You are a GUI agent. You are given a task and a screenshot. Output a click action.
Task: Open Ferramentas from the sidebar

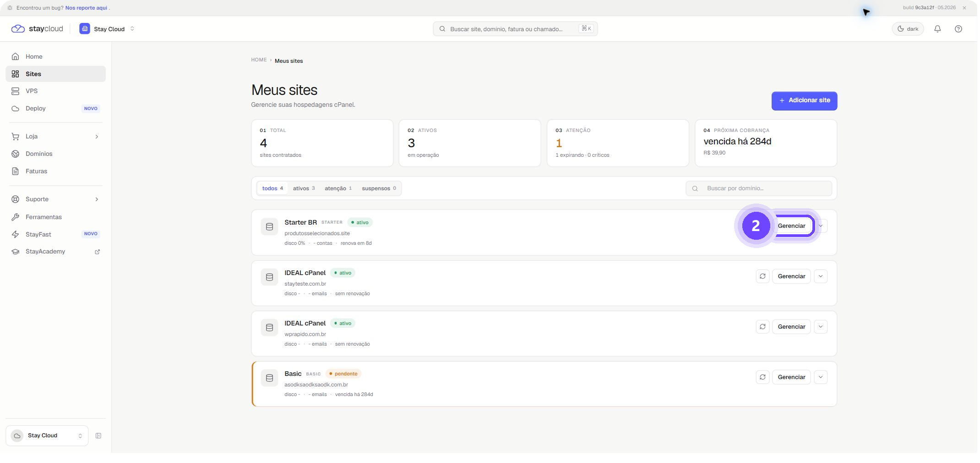pyautogui.click(x=55, y=217)
